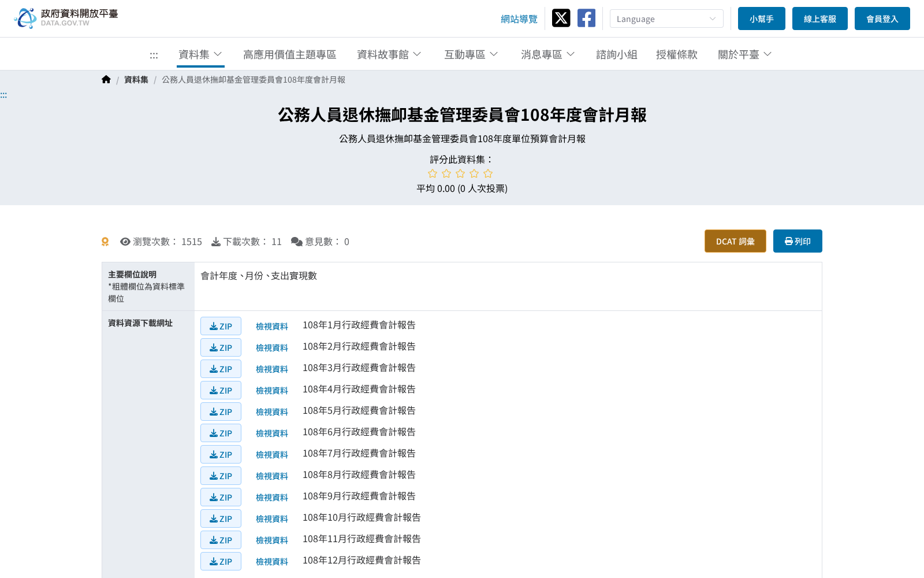Screen dimensions: 924x578
Task: Click the download icon beside 下載次數
Action: pos(216,242)
